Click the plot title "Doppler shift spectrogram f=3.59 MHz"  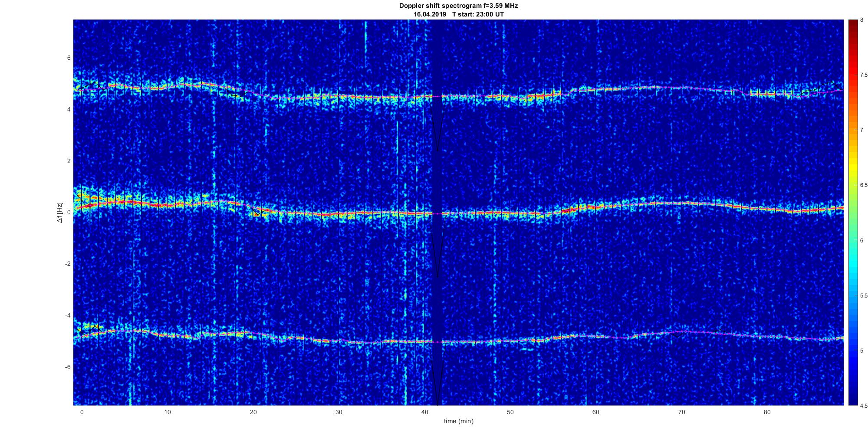tap(458, 6)
